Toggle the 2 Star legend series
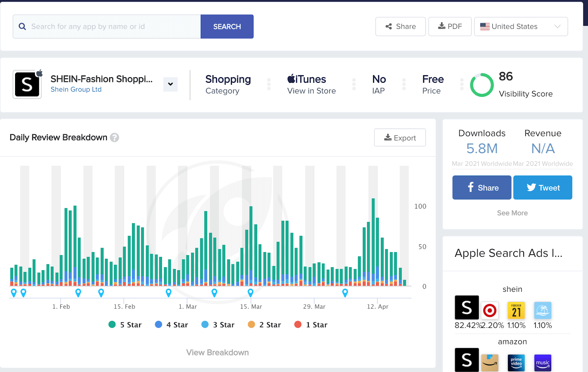 pos(264,325)
